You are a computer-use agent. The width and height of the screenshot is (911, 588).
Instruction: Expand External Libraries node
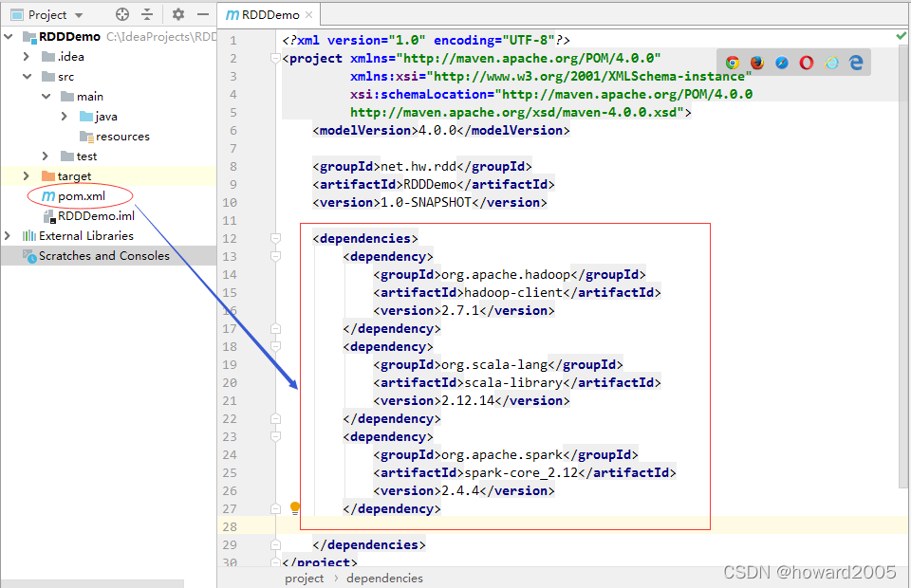coord(8,235)
